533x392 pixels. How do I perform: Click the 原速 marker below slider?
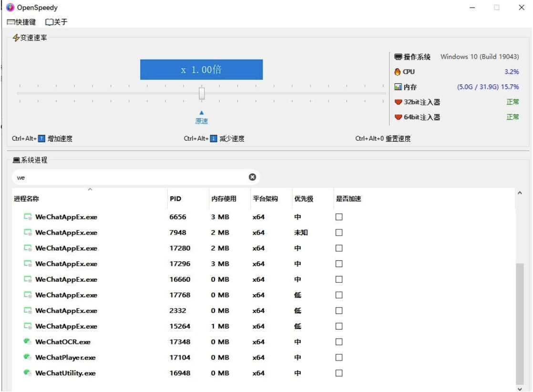point(202,118)
